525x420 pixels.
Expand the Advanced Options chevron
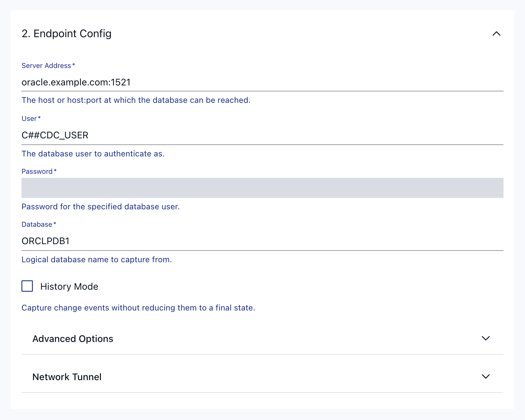coord(485,338)
